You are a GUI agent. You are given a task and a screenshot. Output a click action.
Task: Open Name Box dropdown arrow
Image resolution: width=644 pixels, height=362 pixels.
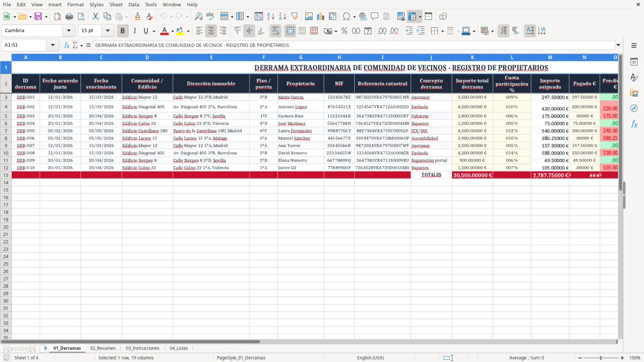point(53,45)
